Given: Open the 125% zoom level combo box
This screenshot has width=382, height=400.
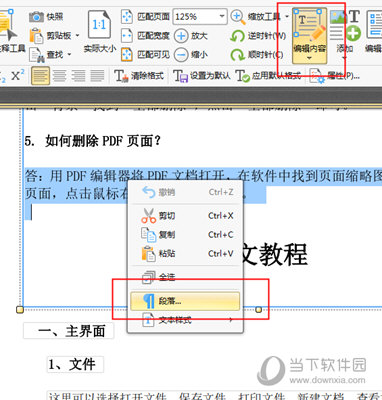Looking at the screenshot, I should click(x=200, y=16).
